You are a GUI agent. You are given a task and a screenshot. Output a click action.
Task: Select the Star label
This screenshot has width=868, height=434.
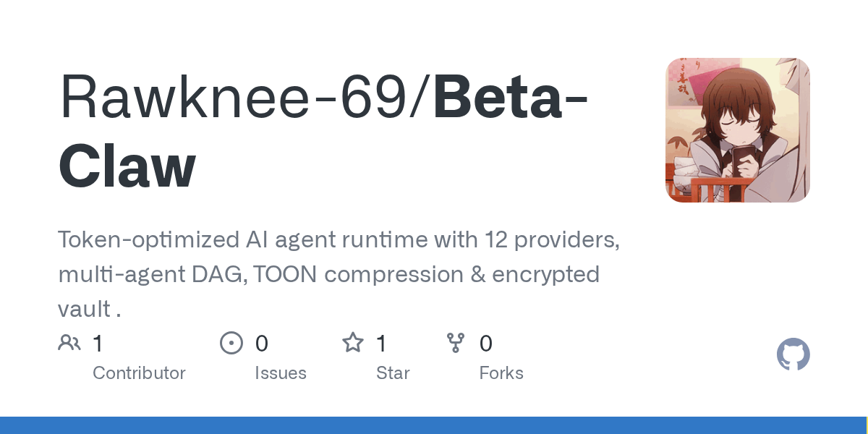pyautogui.click(x=393, y=373)
